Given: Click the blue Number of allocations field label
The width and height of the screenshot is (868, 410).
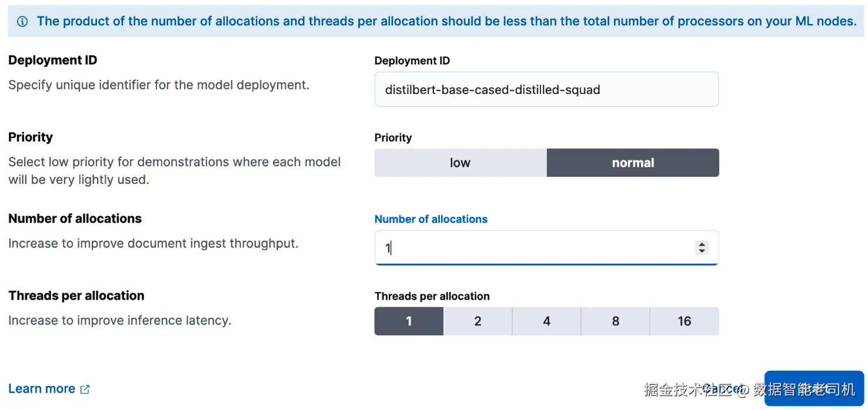Looking at the screenshot, I should point(431,219).
